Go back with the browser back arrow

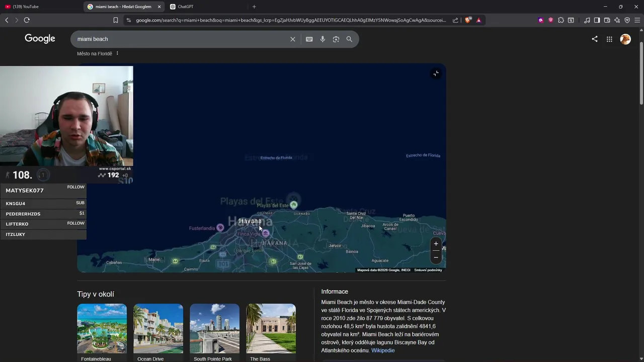tap(7, 20)
